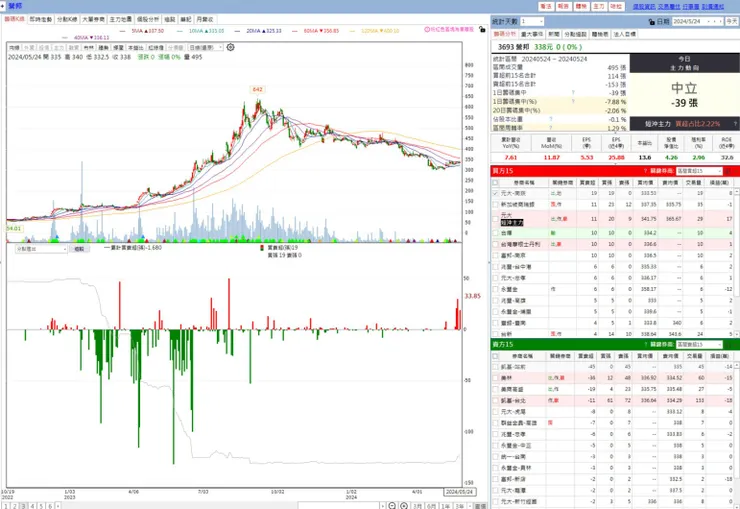740x509 pixels.
Task: Open the 日線(還原) period dropdown
Action: (x=205, y=48)
